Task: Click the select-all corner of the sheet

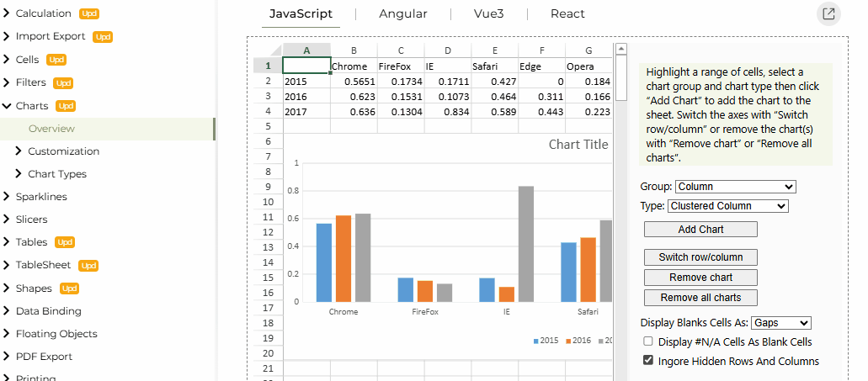Action: pyautogui.click(x=267, y=50)
